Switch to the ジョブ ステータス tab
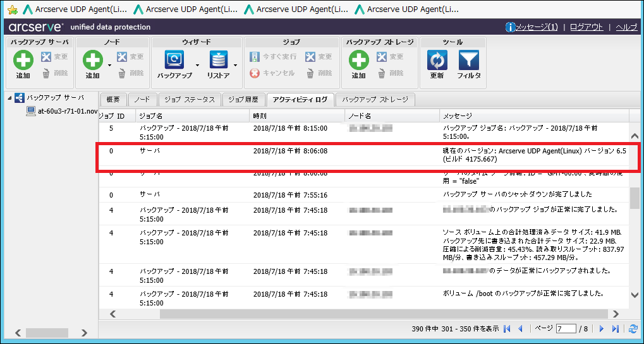The image size is (644, 344). (190, 100)
